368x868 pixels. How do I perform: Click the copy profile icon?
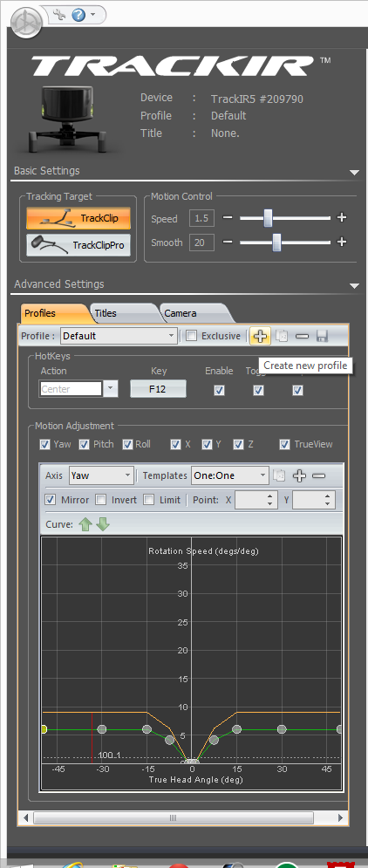(x=283, y=336)
